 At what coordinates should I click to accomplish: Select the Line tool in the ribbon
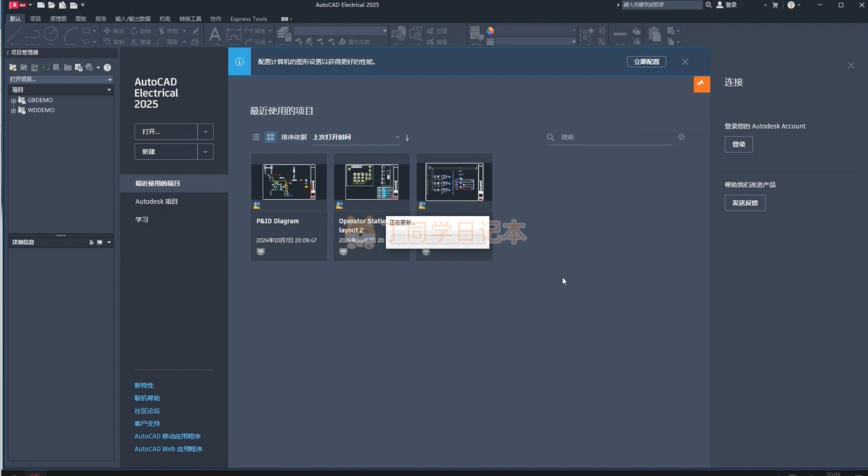pyautogui.click(x=14, y=33)
